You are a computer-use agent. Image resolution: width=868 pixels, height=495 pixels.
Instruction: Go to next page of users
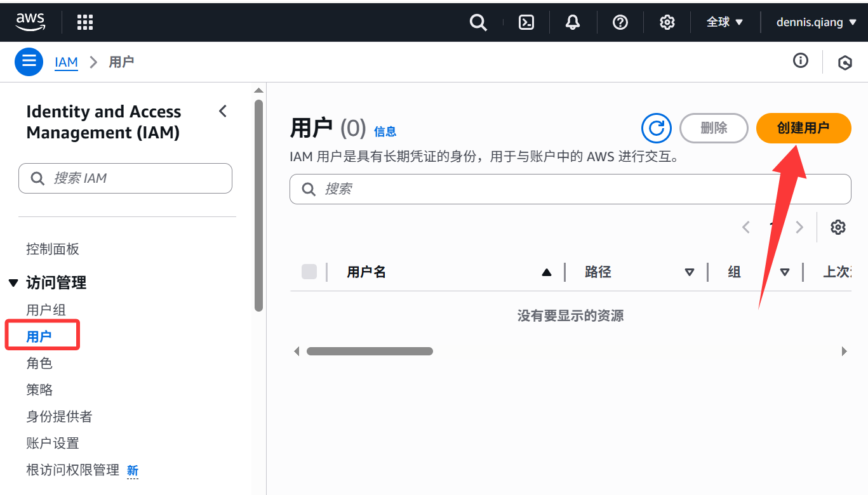[799, 227]
